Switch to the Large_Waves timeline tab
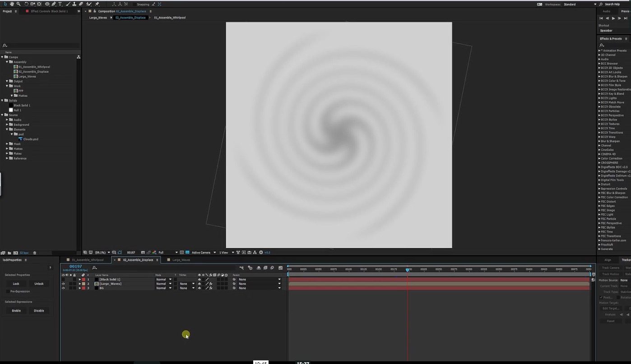The width and height of the screenshot is (631, 364). (x=181, y=260)
